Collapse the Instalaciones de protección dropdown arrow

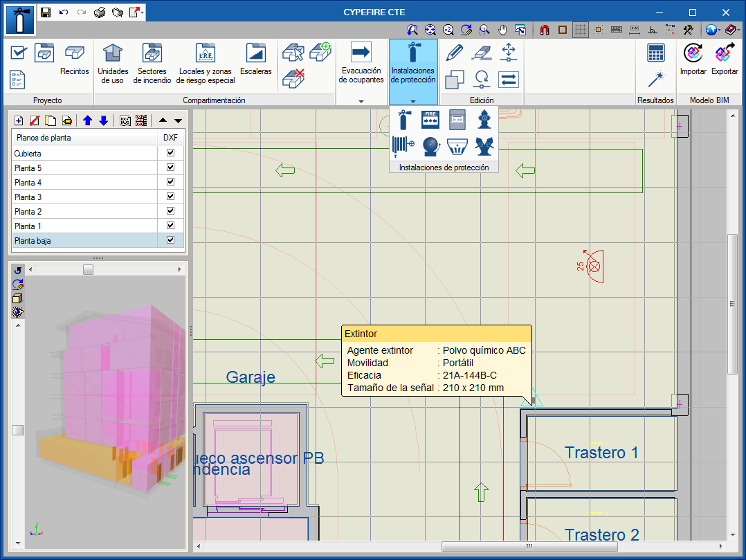(x=413, y=101)
